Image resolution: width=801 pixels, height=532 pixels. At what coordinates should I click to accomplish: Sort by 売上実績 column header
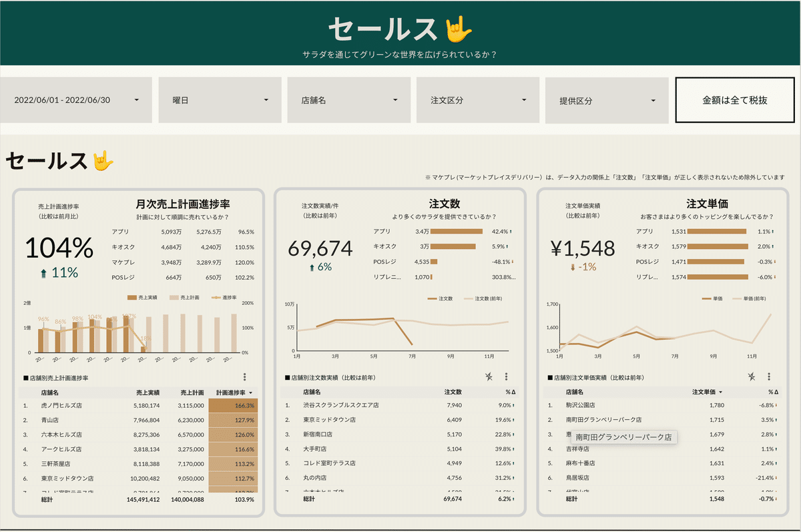click(147, 392)
